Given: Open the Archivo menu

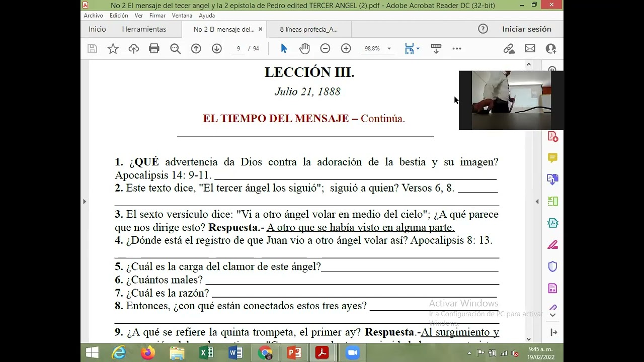Looking at the screenshot, I should [x=94, y=16].
